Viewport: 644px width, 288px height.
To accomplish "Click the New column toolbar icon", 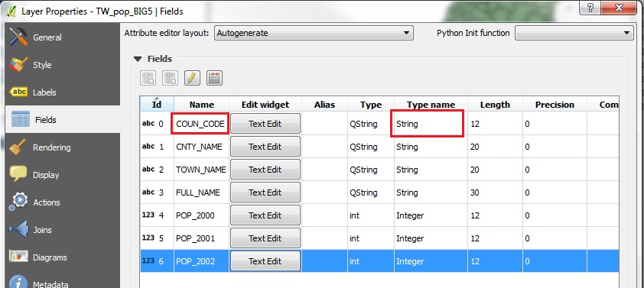I will click(x=148, y=78).
